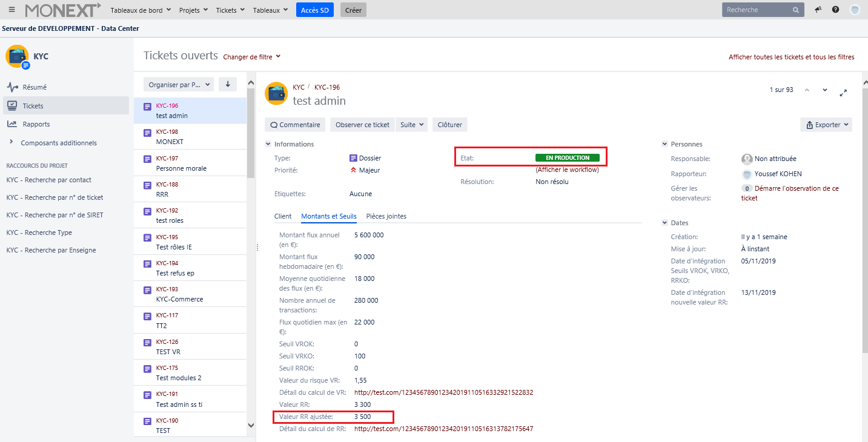868x442 pixels.
Task: Open the Exporter dropdown
Action: tap(826, 125)
